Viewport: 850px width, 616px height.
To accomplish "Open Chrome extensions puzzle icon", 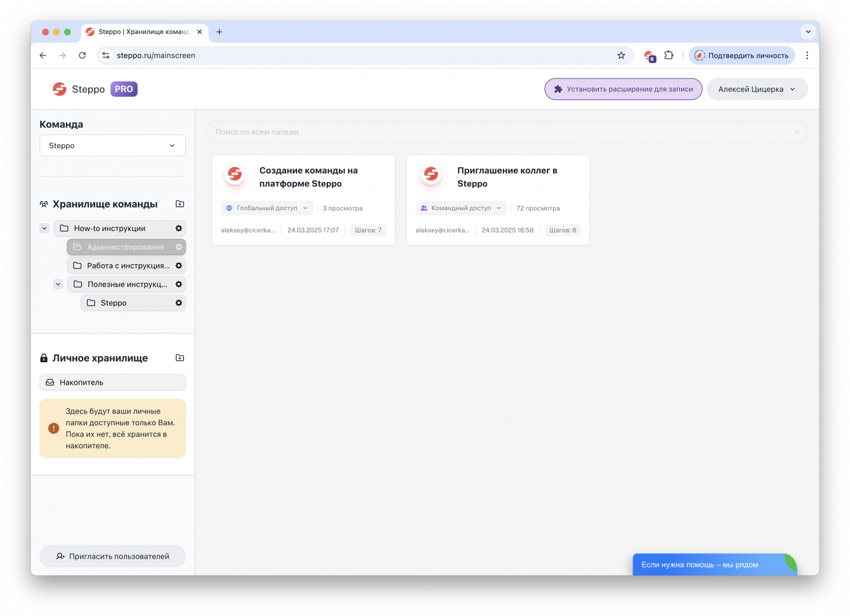I will click(669, 55).
